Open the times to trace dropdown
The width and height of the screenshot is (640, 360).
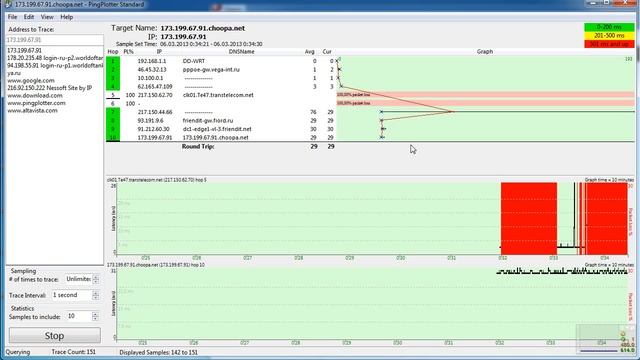tap(78, 279)
